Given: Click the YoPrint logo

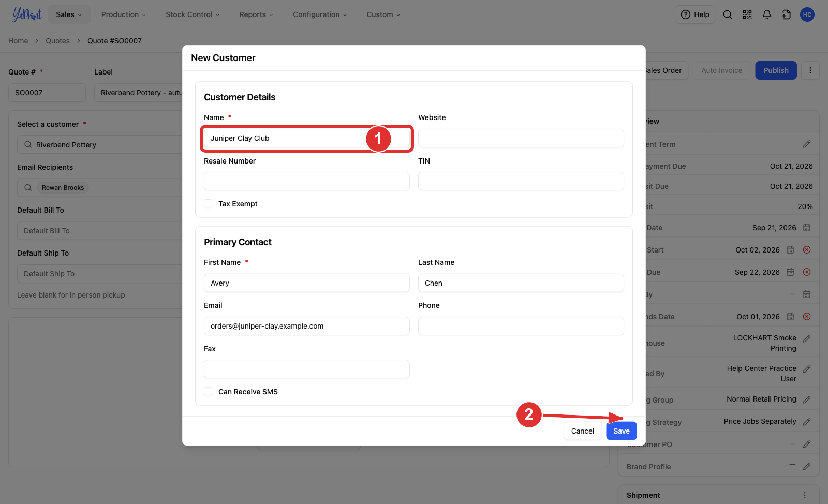Looking at the screenshot, I should click(x=27, y=14).
